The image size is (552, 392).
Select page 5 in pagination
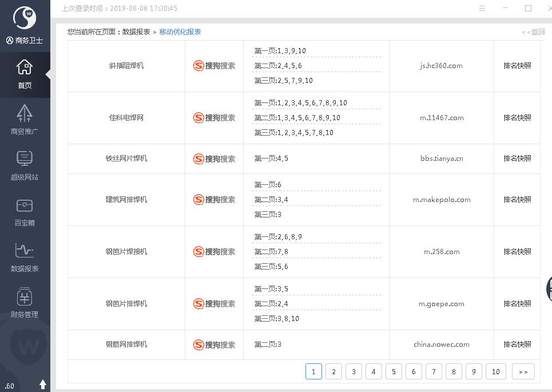[394, 371]
